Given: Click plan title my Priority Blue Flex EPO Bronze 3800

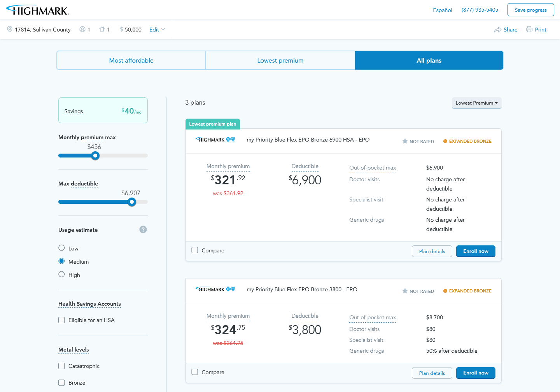Looking at the screenshot, I should (302, 289).
